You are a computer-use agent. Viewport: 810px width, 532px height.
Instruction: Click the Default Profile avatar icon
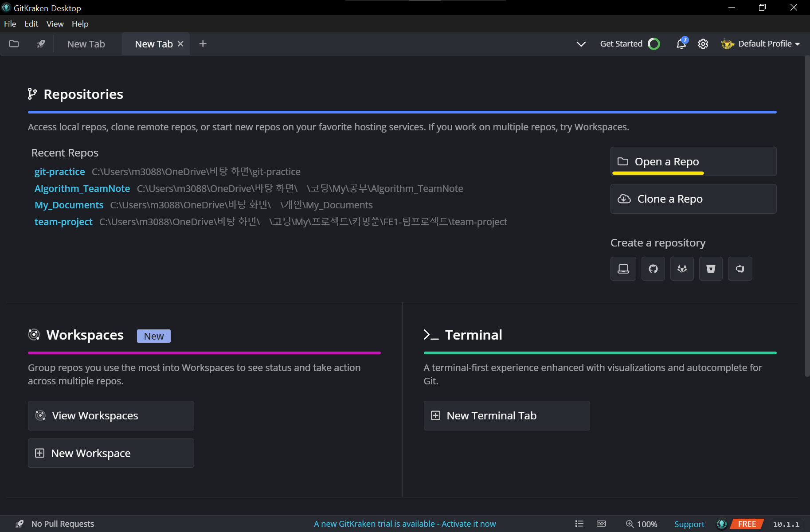(x=728, y=43)
